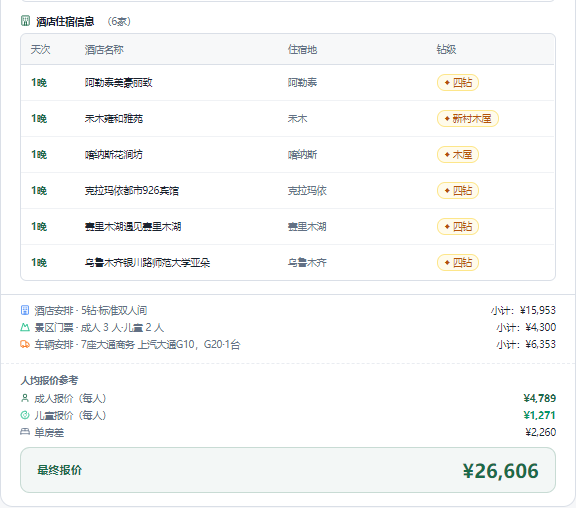Click the 禾木 location cell
This screenshot has height=508, width=576.
(x=298, y=118)
